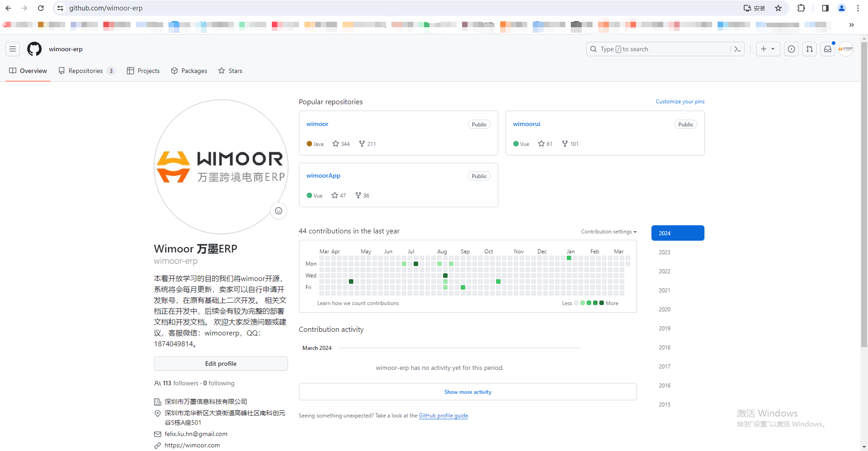Image resolution: width=868 pixels, height=451 pixels.
Task: Open the wimoorui 101 forks
Action: coord(570,144)
